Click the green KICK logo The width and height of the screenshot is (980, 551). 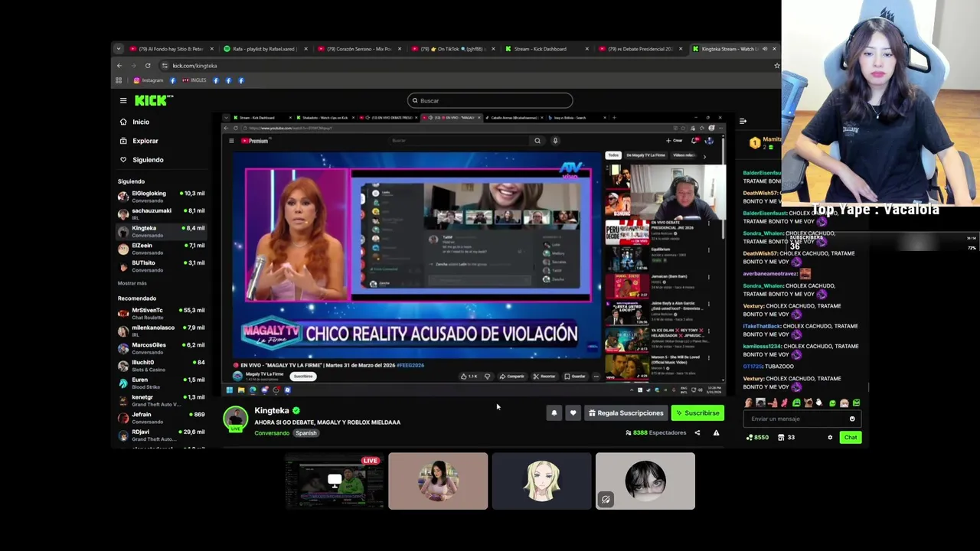[x=154, y=100]
